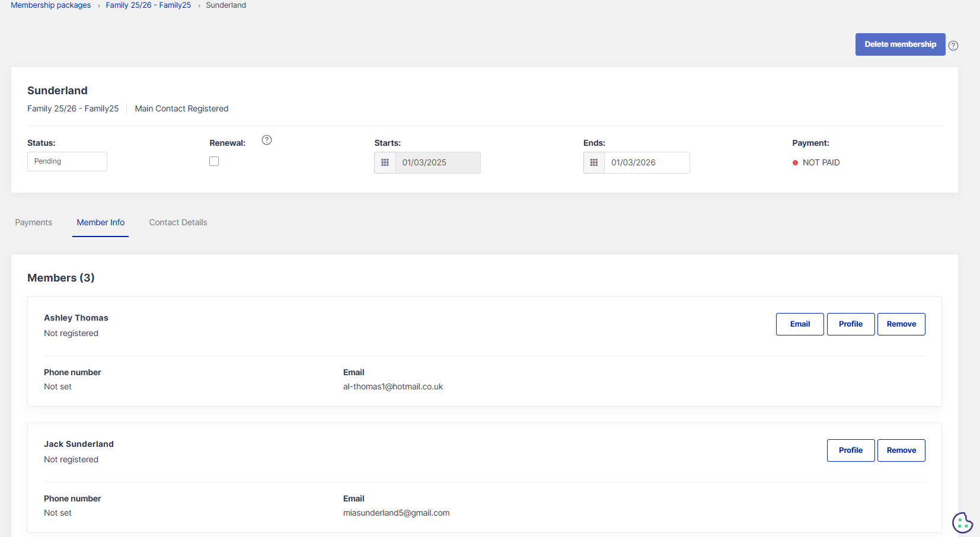Screen dimensions: 980x537
Task: Open the Starts date calendar icon
Action: point(385,162)
